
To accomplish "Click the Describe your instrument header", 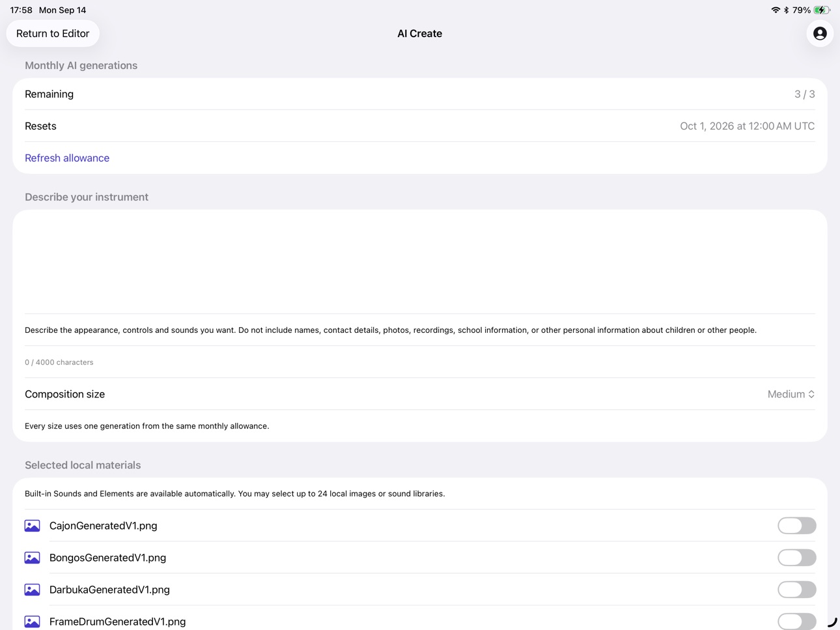I will 87,197.
